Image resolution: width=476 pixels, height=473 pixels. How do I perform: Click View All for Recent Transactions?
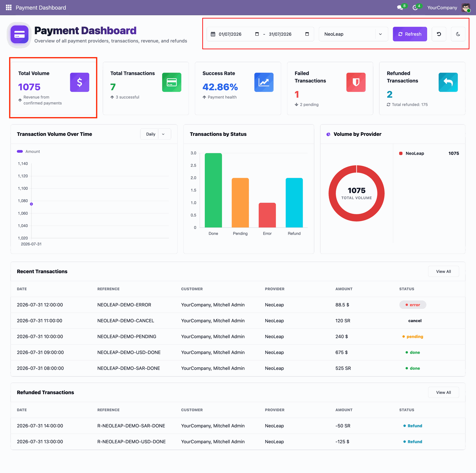tap(444, 271)
